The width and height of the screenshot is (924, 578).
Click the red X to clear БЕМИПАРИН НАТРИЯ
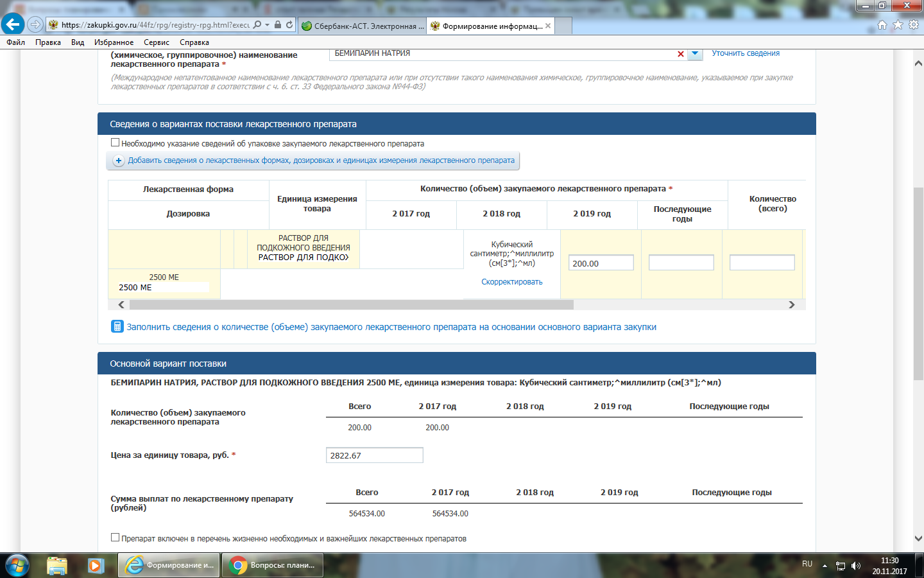pyautogui.click(x=680, y=54)
